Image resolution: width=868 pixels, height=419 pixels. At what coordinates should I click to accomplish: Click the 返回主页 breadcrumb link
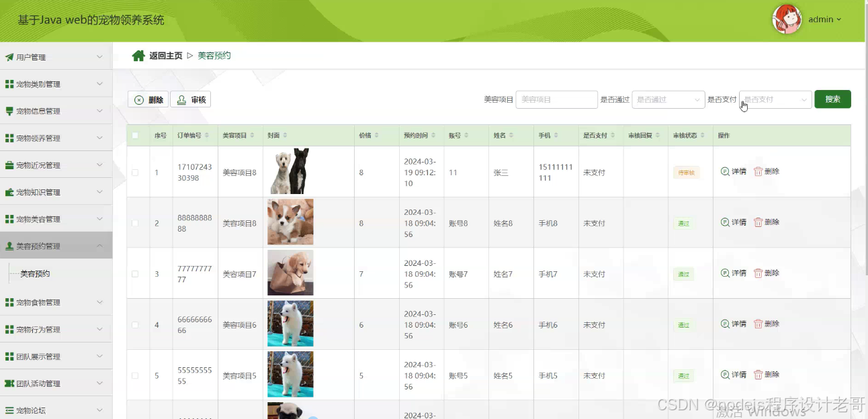166,56
